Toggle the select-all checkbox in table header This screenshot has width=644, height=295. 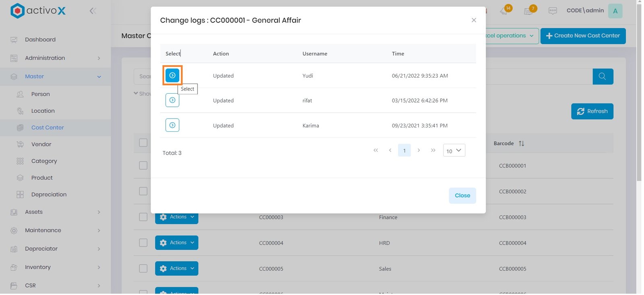tap(143, 143)
